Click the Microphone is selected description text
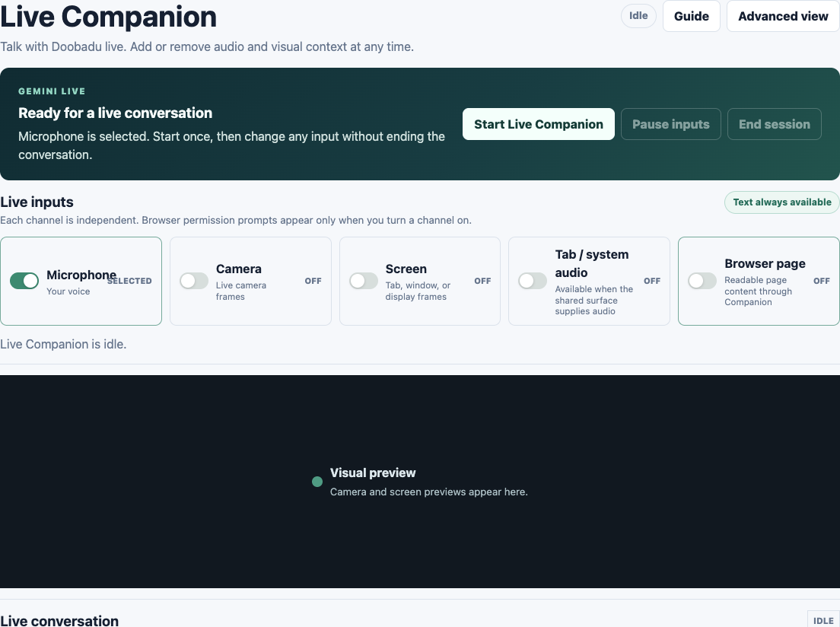This screenshot has width=840, height=627. pos(231,146)
